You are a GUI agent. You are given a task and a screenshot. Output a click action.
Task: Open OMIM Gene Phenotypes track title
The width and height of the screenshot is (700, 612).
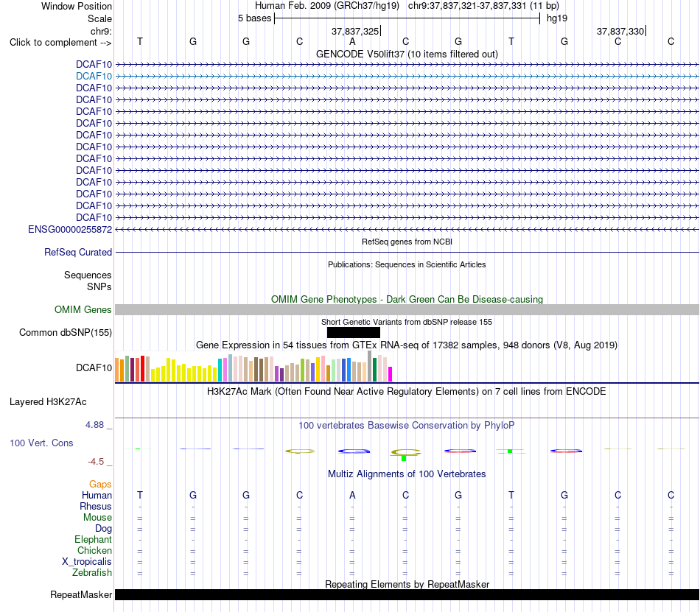[407, 299]
